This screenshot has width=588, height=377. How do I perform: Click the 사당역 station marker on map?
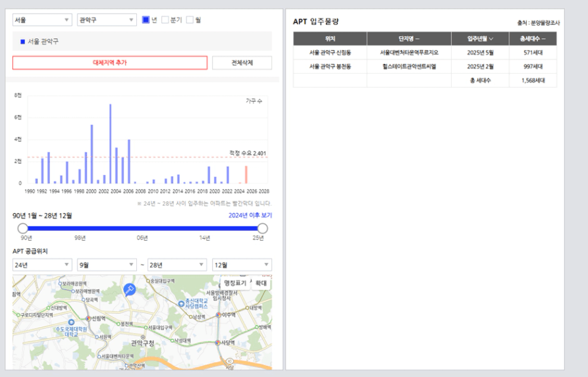click(x=217, y=343)
